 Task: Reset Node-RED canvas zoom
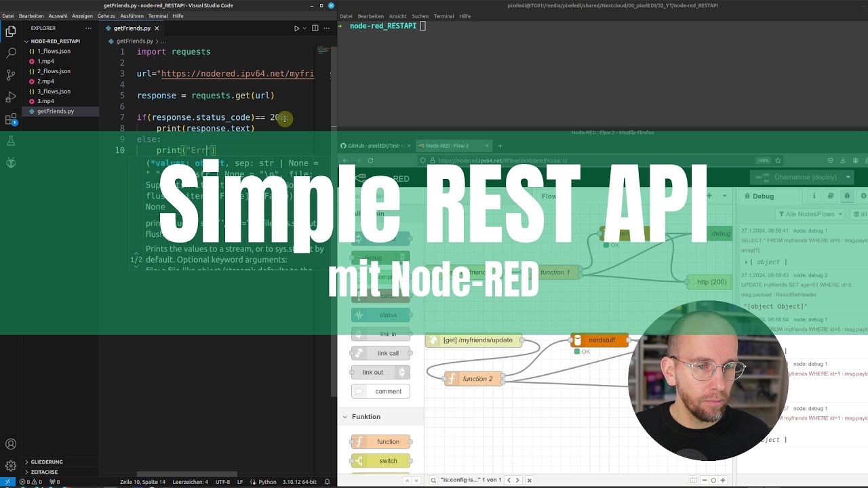coord(713,480)
